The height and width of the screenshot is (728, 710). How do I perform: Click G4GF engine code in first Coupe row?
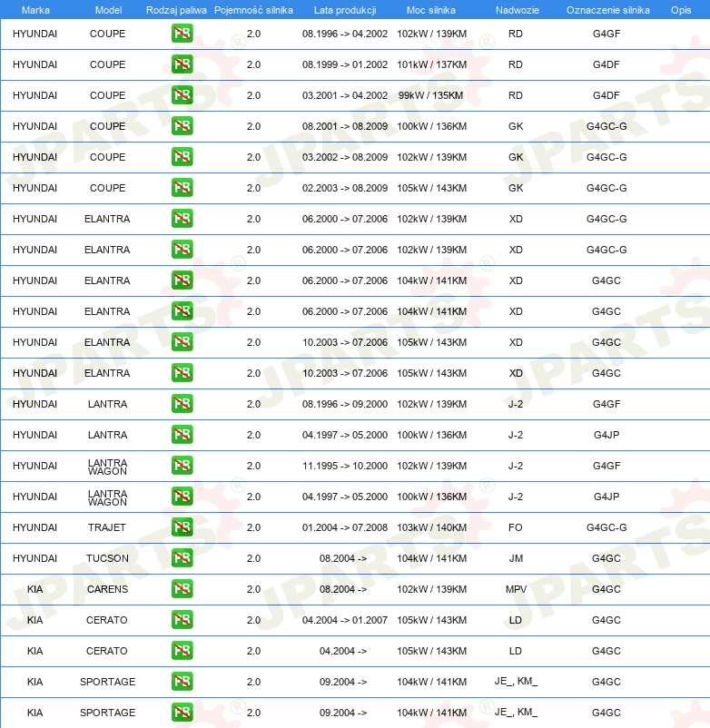(606, 34)
